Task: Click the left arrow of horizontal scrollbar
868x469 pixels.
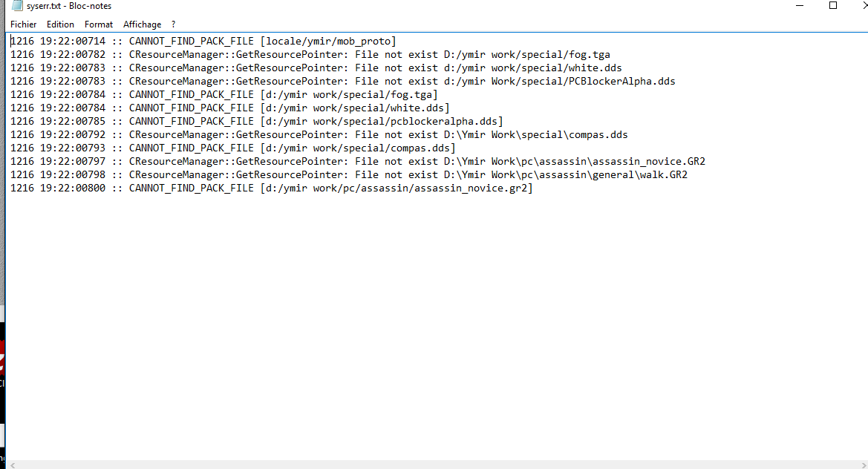Action: pos(12,465)
